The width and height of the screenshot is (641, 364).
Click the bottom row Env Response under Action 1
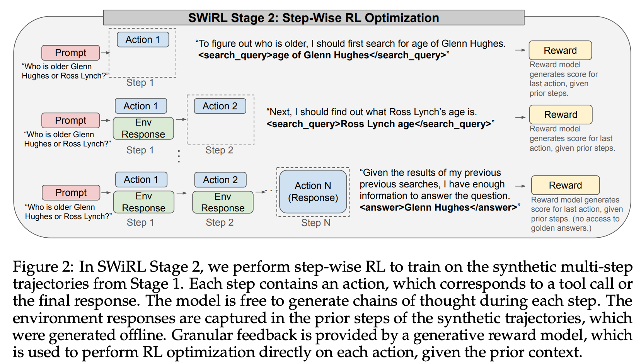(143, 202)
